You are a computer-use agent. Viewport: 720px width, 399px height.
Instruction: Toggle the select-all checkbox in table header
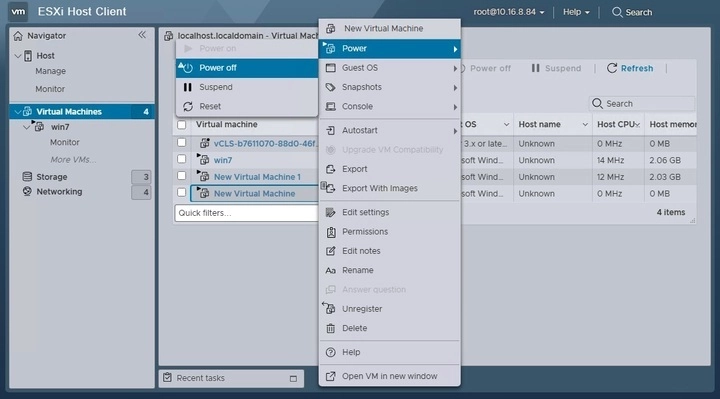(x=182, y=124)
